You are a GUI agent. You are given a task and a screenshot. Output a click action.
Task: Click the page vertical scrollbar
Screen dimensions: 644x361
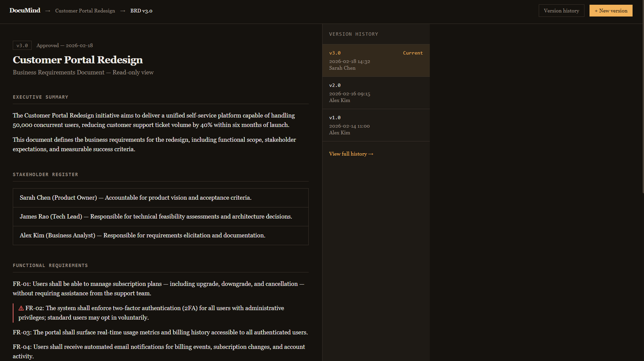[642, 101]
